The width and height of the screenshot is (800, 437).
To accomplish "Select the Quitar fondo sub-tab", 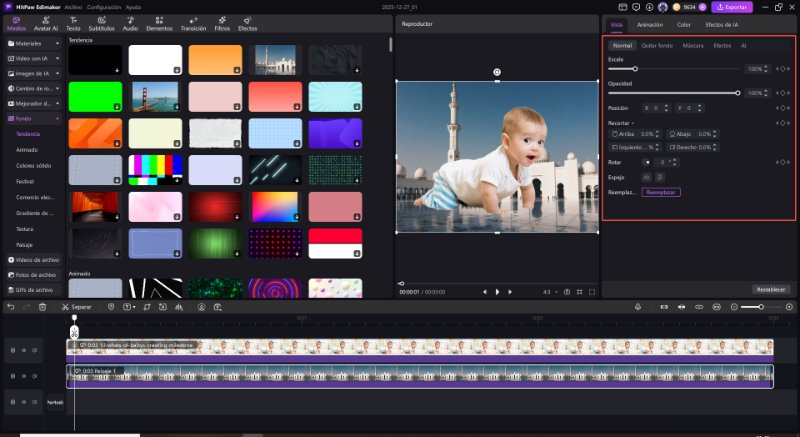I will click(x=657, y=45).
